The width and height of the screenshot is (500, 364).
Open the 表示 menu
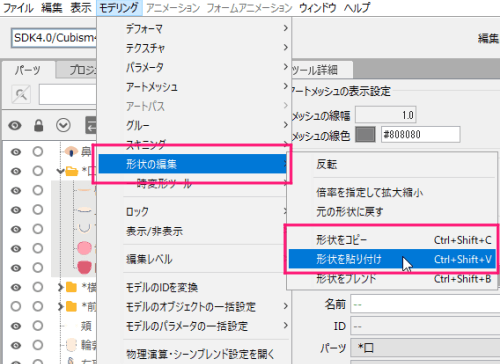[x=81, y=8]
